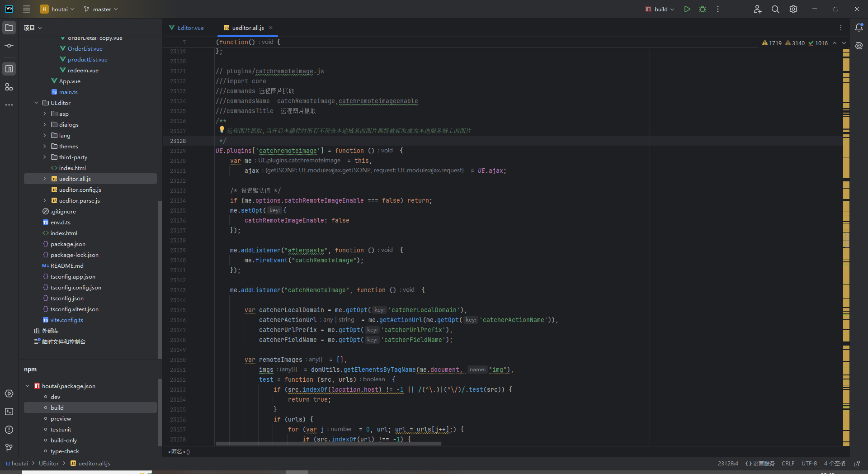
Task: Toggle read-only lock in status bar
Action: coord(857,464)
